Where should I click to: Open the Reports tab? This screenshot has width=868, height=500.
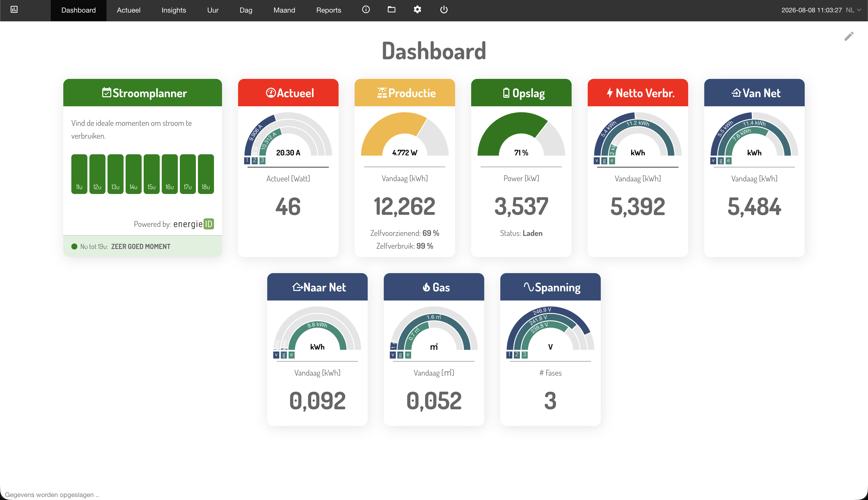329,10
